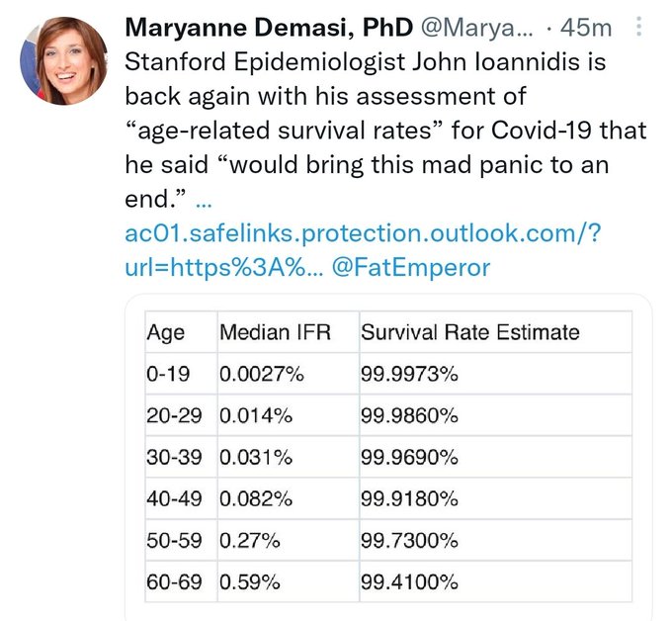Open Maryanne Demasi's profile picture
The width and height of the screenshot is (672, 621).
pos(64,61)
